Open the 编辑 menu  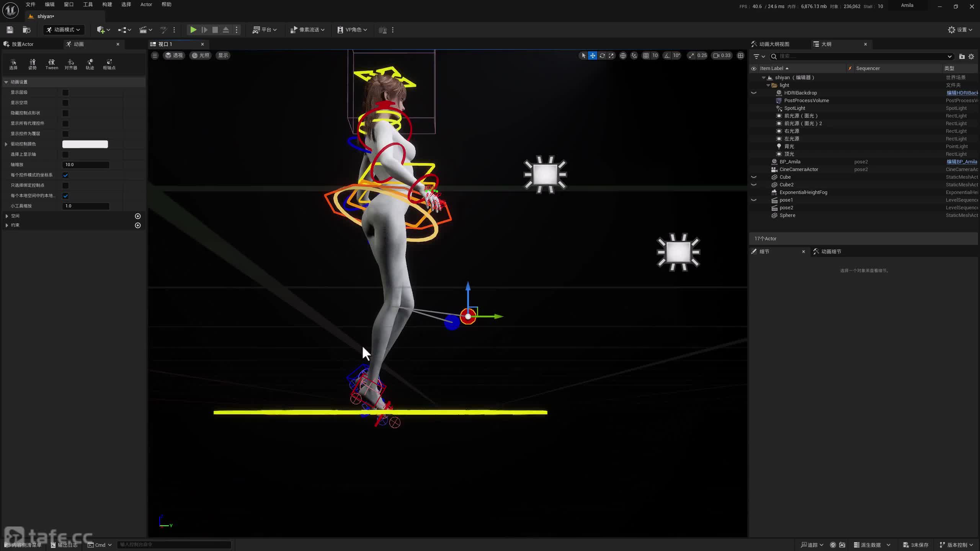50,5
